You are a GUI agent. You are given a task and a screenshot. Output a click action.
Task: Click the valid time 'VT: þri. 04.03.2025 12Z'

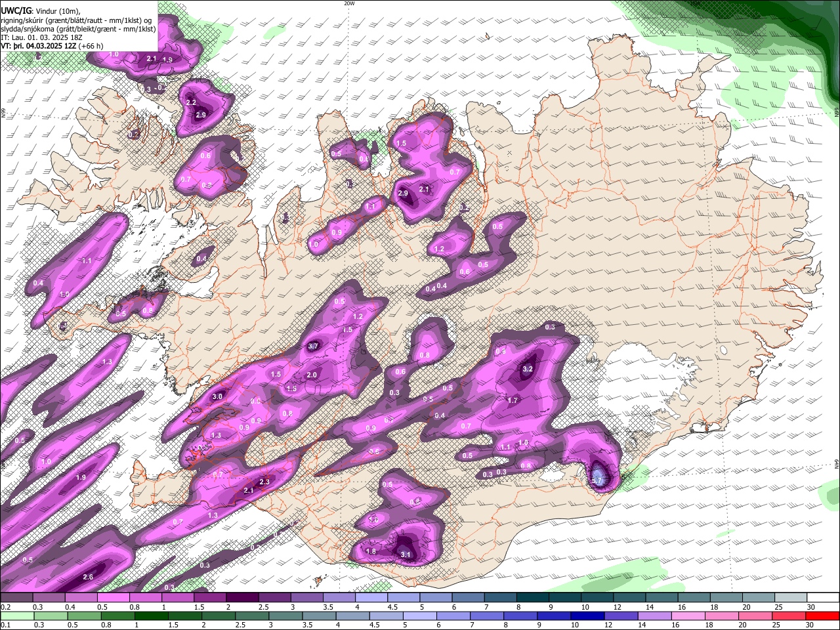point(39,46)
